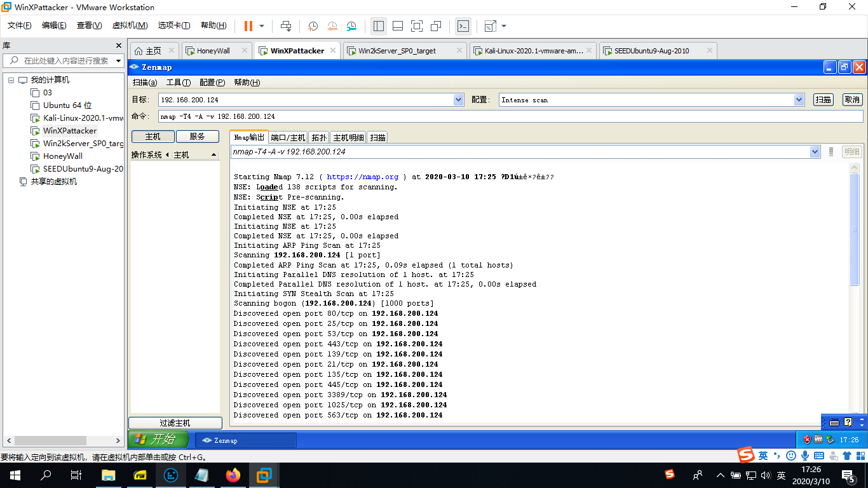Switch to the SEEDUbuntu9-Aug-2010 tab
The width and height of the screenshot is (868, 488).
[x=651, y=51]
